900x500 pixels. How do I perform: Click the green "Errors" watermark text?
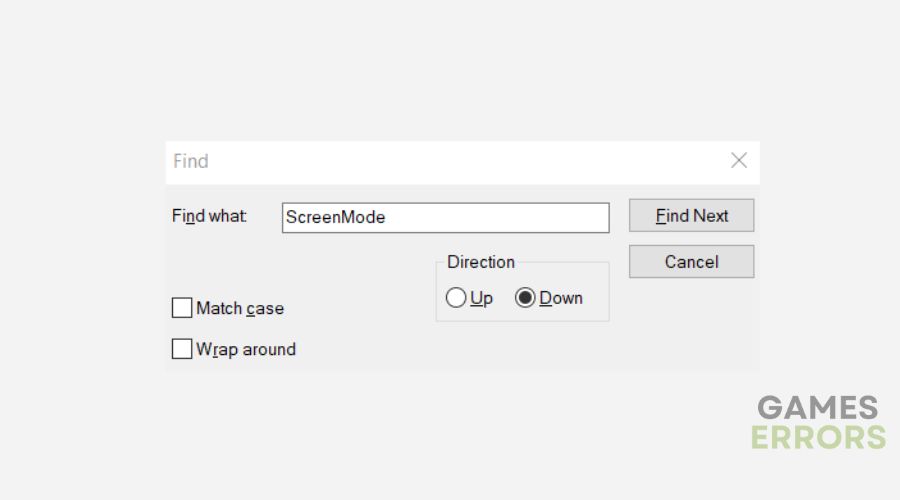pos(819,437)
